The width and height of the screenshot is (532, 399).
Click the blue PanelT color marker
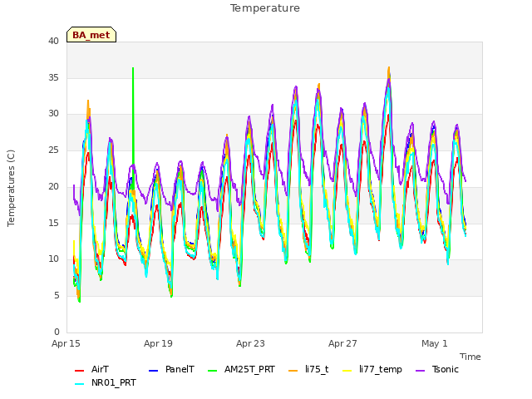153,371
